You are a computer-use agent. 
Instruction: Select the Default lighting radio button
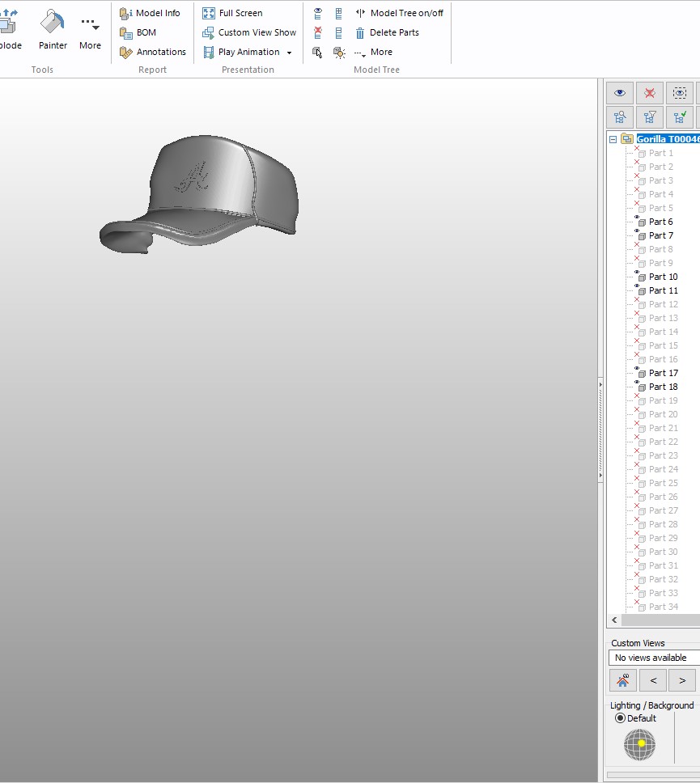621,718
